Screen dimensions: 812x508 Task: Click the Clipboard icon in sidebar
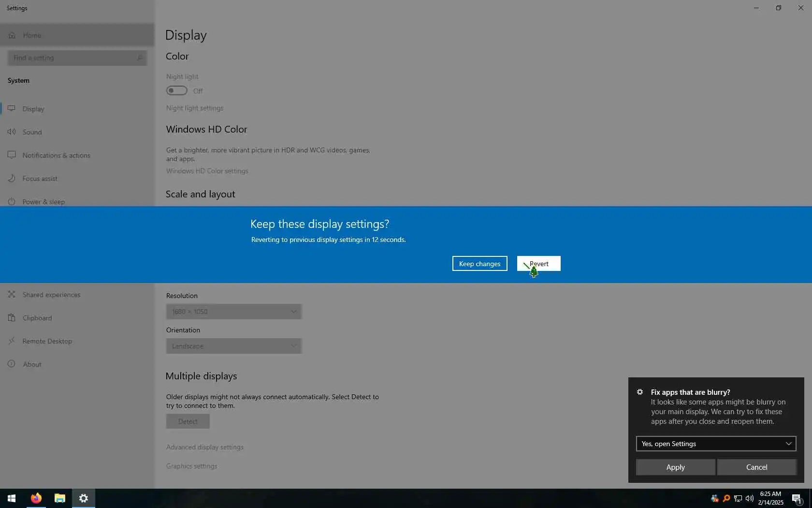pos(12,317)
